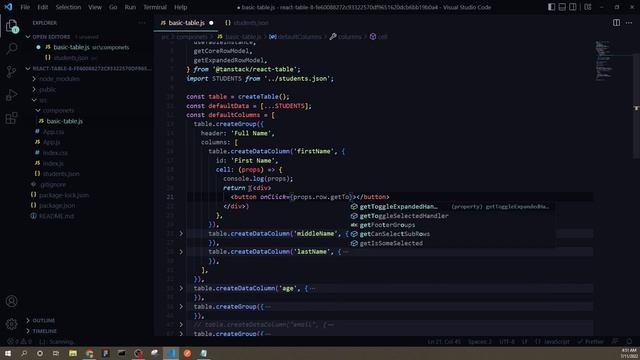The width and height of the screenshot is (640, 360).
Task: Open the notifications bell in status bar
Action: [629, 341]
